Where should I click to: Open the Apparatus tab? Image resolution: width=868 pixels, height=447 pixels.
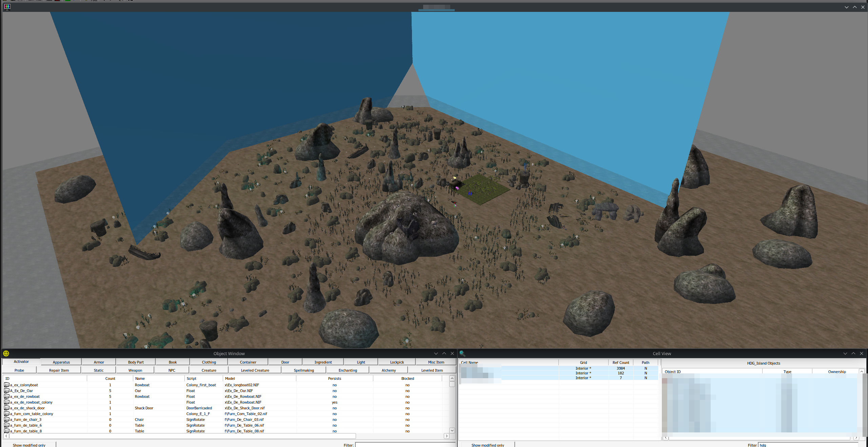click(x=61, y=362)
